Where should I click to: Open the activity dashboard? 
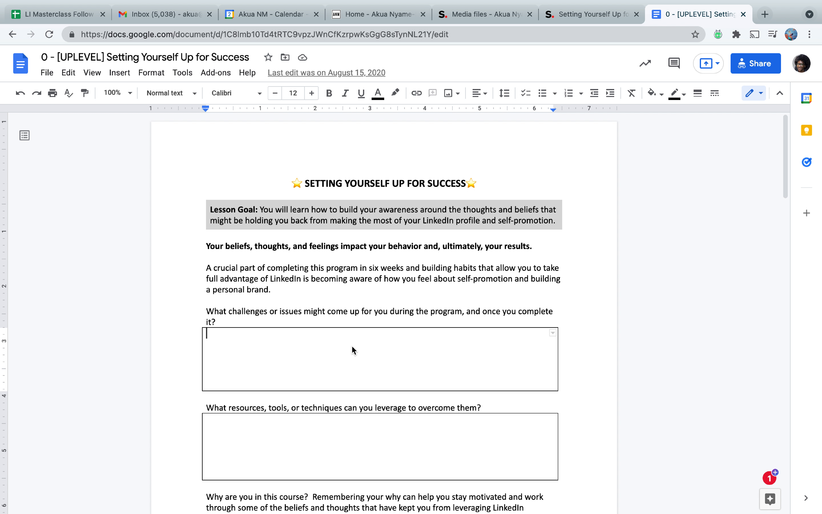pos(645,63)
